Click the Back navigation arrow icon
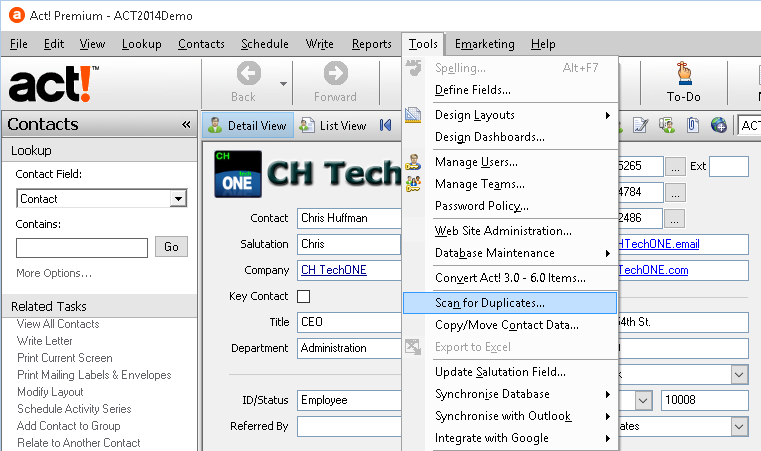The image size is (761, 451). (x=249, y=73)
